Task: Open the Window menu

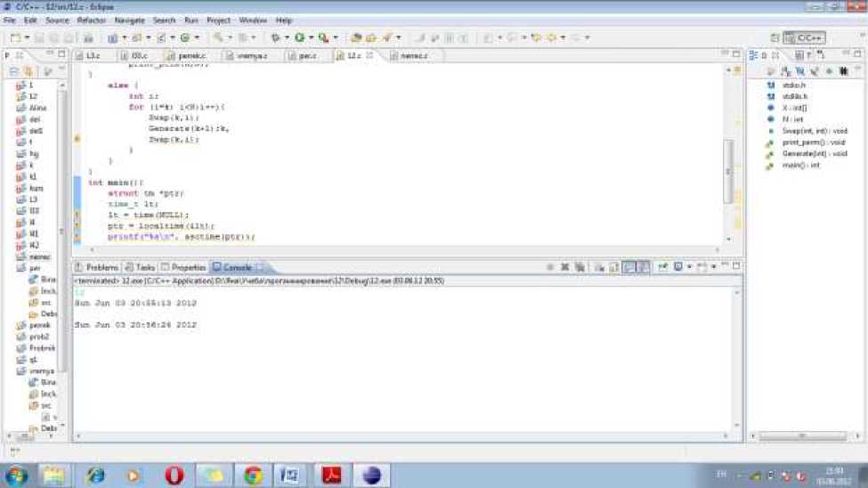Action: click(253, 20)
